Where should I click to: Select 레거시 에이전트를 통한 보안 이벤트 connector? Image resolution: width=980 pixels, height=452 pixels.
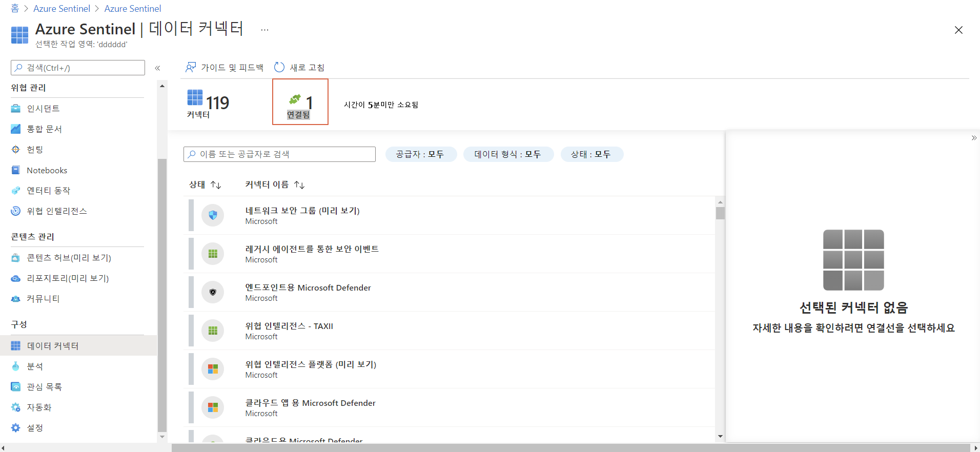coord(449,254)
